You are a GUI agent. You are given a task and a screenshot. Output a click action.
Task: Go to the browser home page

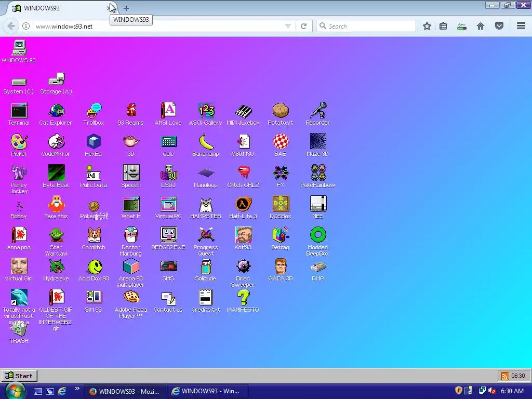coord(481,26)
